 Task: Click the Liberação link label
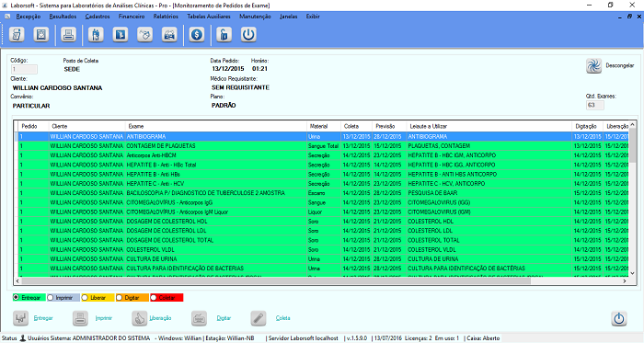coord(160,318)
